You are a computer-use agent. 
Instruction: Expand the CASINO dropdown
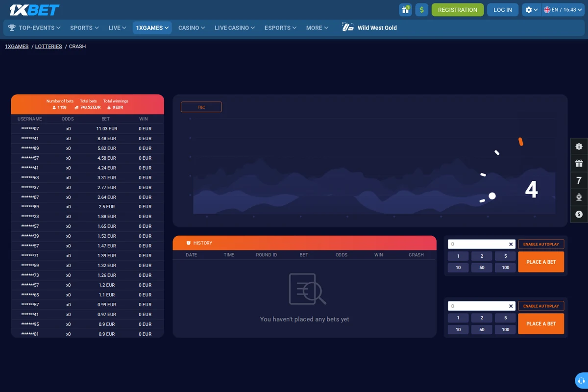192,28
